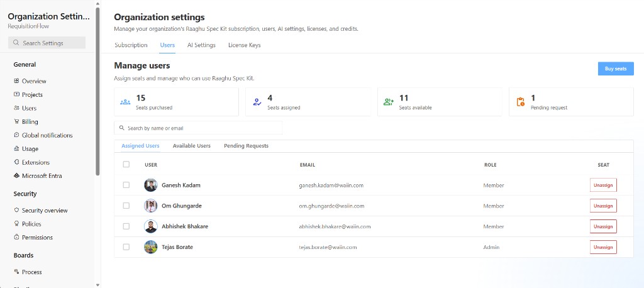Unassign seat from Om Ghungarde
Image resolution: width=644 pixels, height=288 pixels.
pyautogui.click(x=603, y=206)
